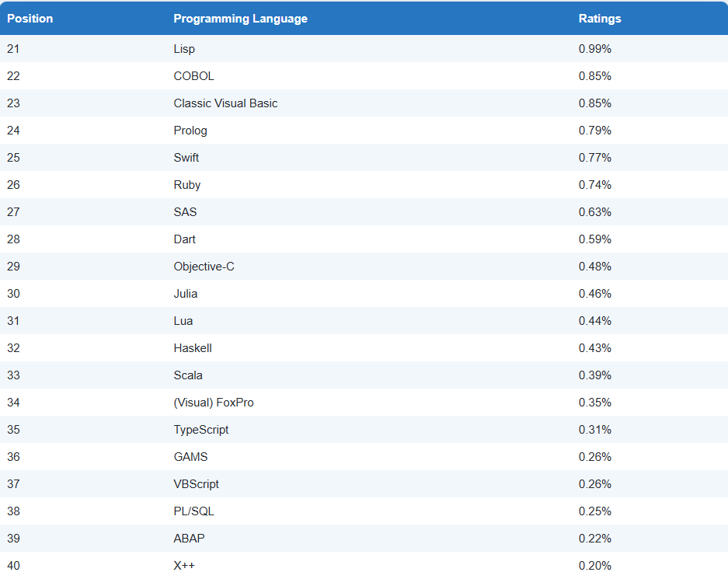Image resolution: width=728 pixels, height=579 pixels.
Task: Select the TypeScript language cell
Action: [x=200, y=430]
